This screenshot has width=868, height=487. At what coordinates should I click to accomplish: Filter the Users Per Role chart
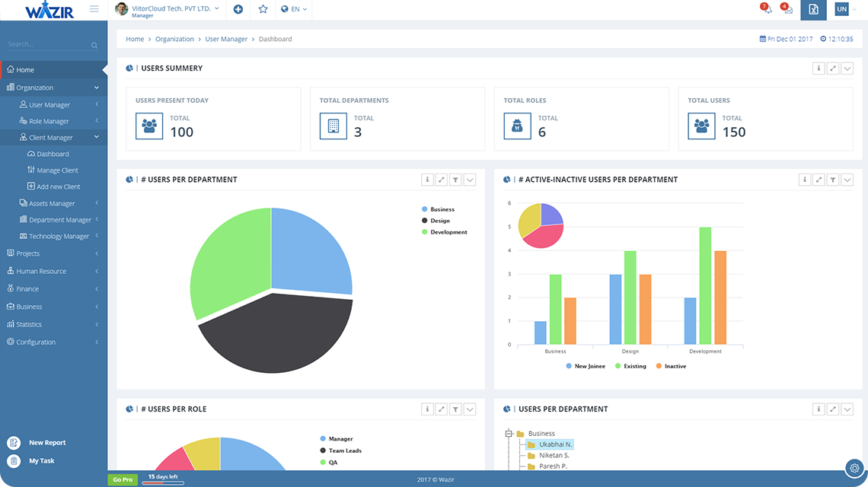point(455,409)
